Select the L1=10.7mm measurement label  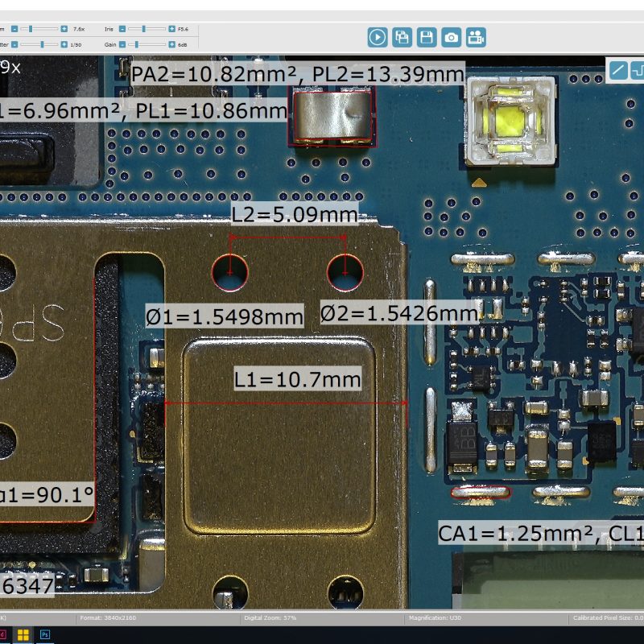(x=298, y=378)
